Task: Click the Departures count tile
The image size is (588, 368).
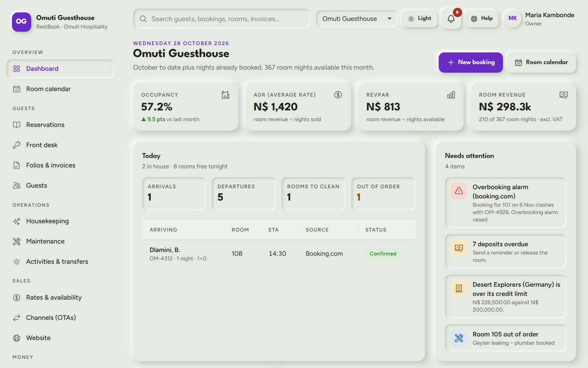Action: tap(244, 194)
